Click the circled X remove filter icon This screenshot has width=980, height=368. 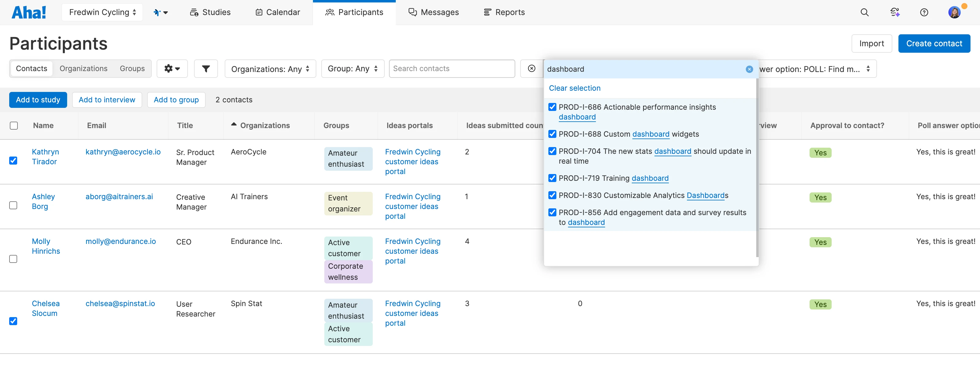(x=532, y=68)
